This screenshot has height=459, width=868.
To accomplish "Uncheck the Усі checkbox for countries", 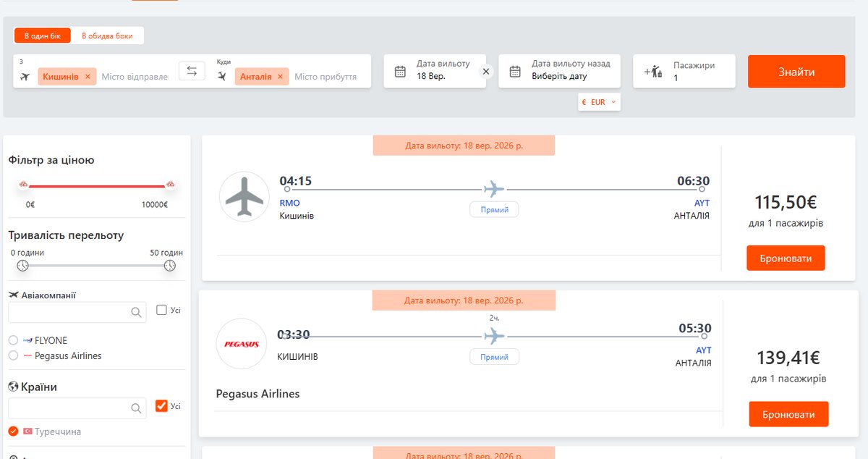I will (x=161, y=406).
